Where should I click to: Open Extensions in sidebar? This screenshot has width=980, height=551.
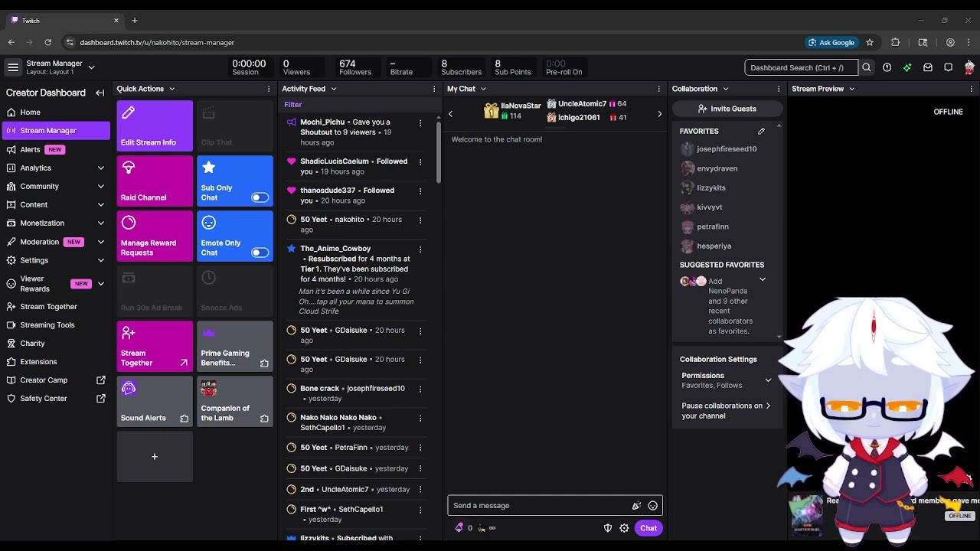(56, 361)
